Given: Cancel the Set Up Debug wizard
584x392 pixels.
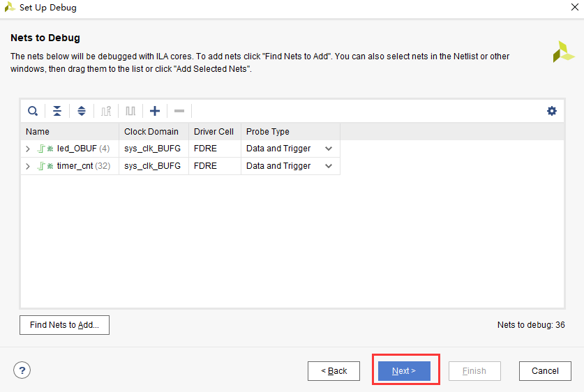Looking at the screenshot, I should [545, 371].
